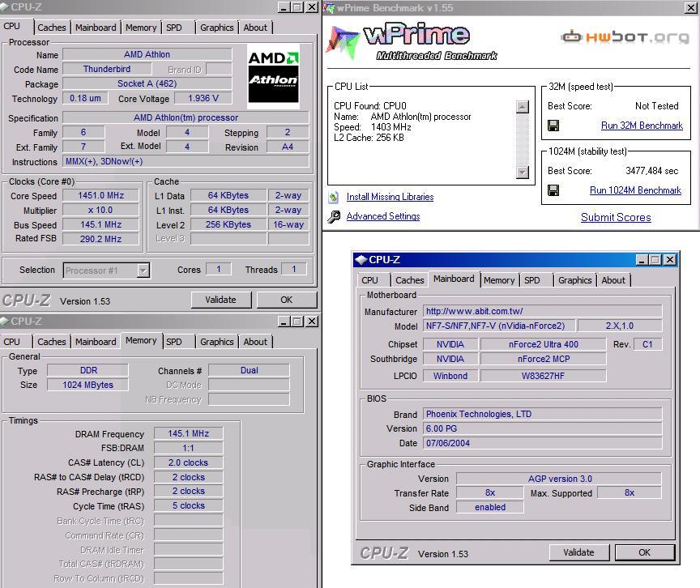This screenshot has height=588, width=700.
Task: Click the wPrime Benchmark title bar icon
Action: [x=329, y=7]
